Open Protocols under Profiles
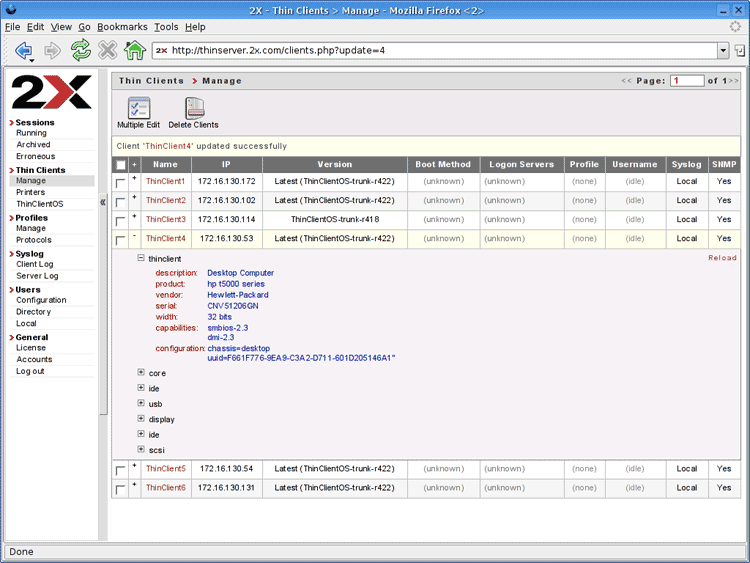The image size is (750, 563). (33, 240)
